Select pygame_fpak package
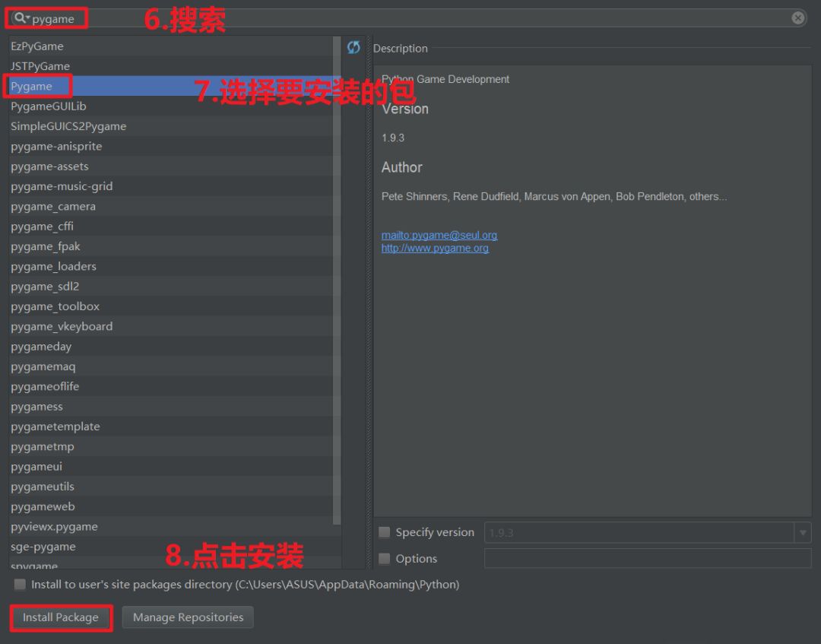 [x=171, y=246]
